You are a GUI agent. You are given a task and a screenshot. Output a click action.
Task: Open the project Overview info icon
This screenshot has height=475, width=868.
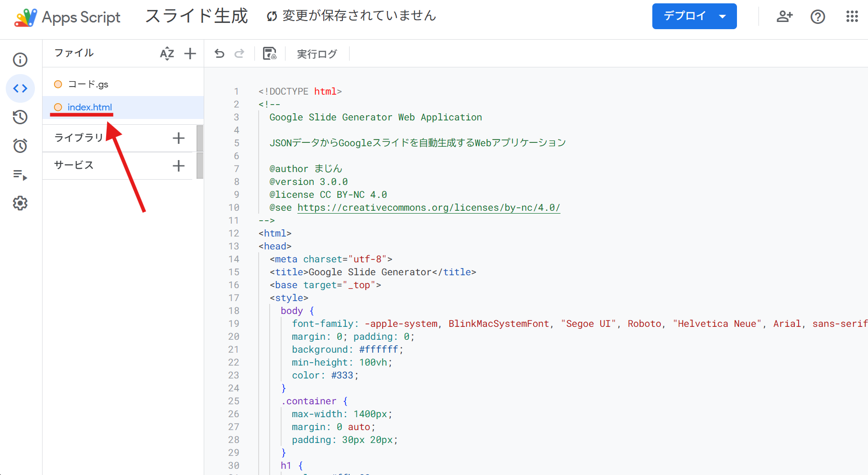coord(20,60)
